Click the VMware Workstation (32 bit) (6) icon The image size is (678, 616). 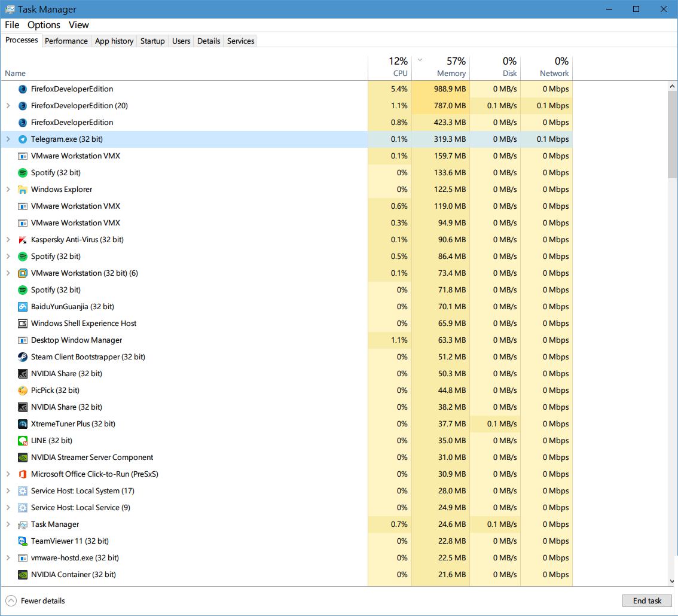click(23, 273)
